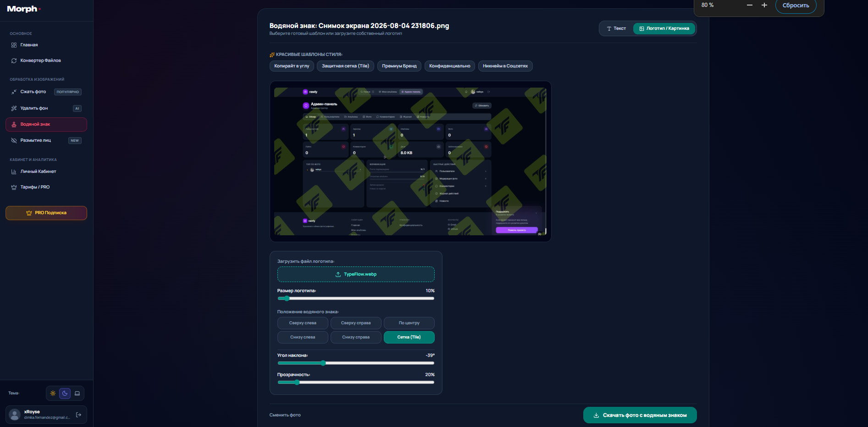Image resolution: width=868 pixels, height=427 pixels.
Task: Click the xRoyse user avatar
Action: click(x=15, y=415)
